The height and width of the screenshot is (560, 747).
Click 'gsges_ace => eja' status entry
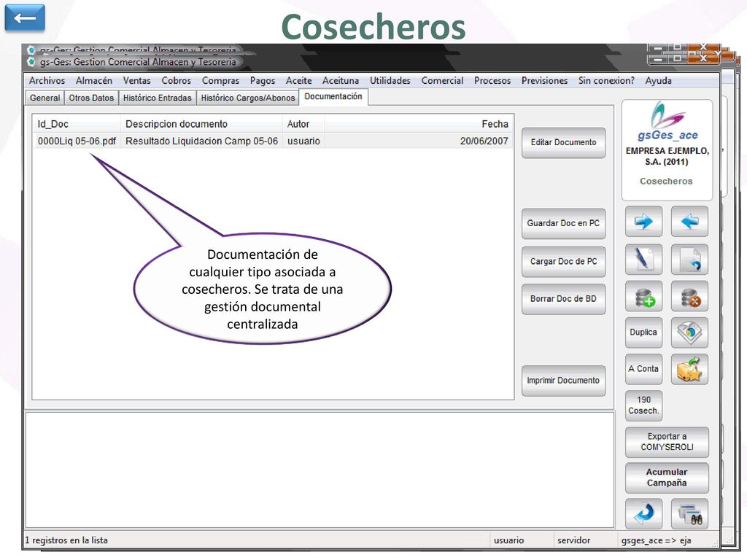(656, 540)
